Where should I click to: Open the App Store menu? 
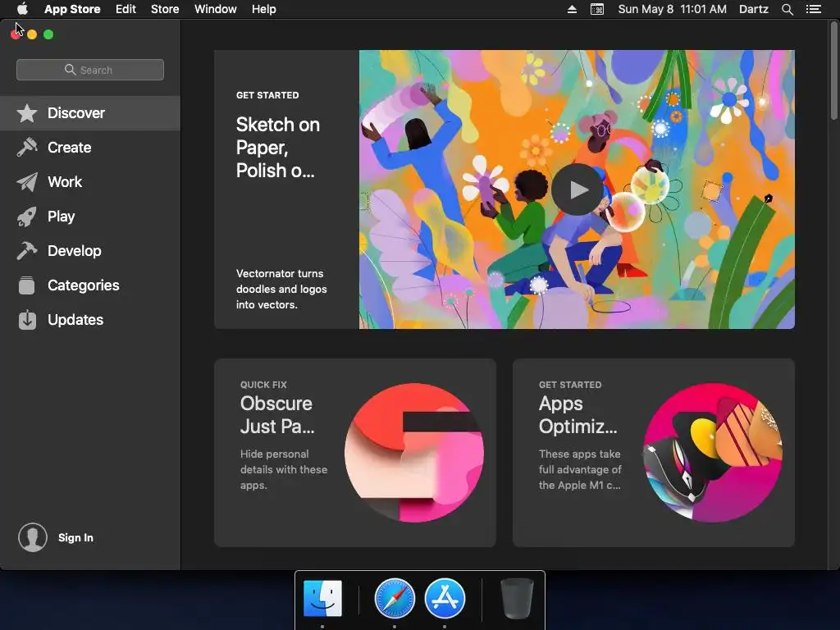click(72, 9)
